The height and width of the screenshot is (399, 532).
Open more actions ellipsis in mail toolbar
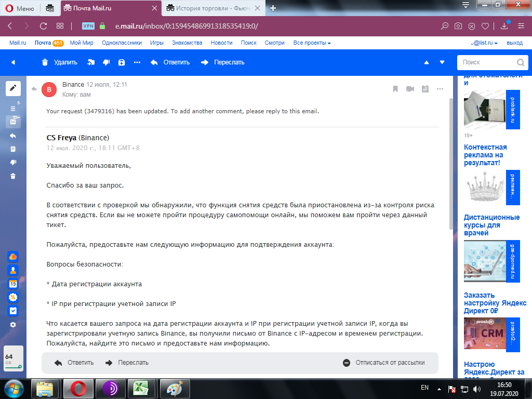(x=137, y=62)
